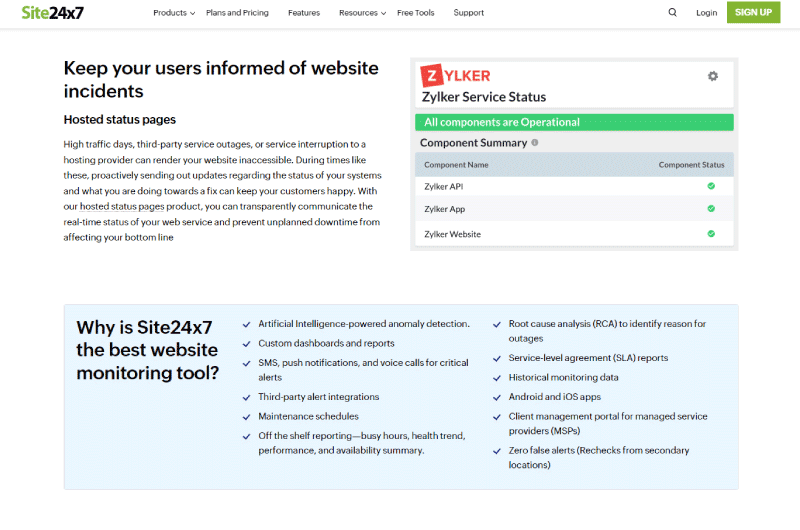Click checkmark beside Custom dashboards and reports

click(246, 344)
